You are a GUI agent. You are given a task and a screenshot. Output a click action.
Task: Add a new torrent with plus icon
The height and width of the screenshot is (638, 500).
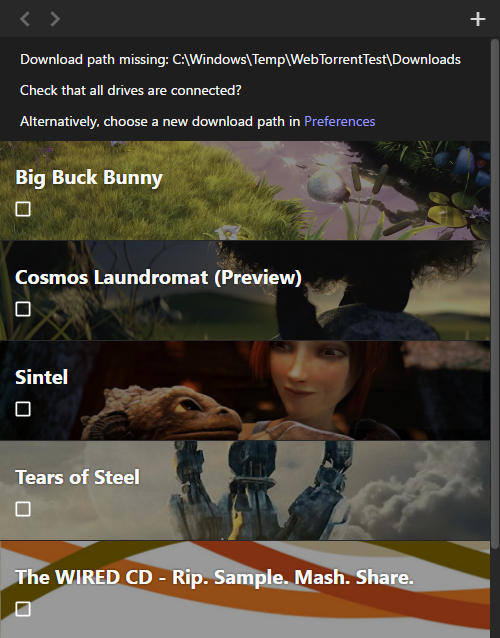point(478,19)
